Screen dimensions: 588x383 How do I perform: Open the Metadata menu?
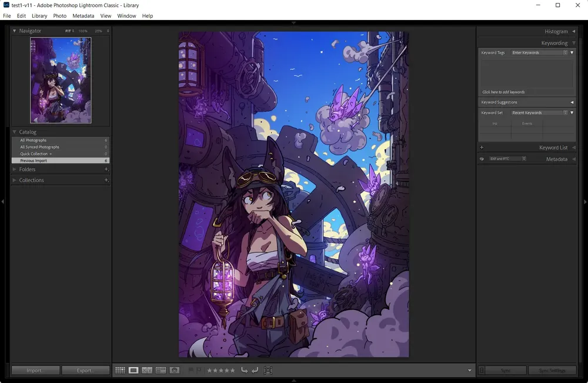(x=83, y=16)
